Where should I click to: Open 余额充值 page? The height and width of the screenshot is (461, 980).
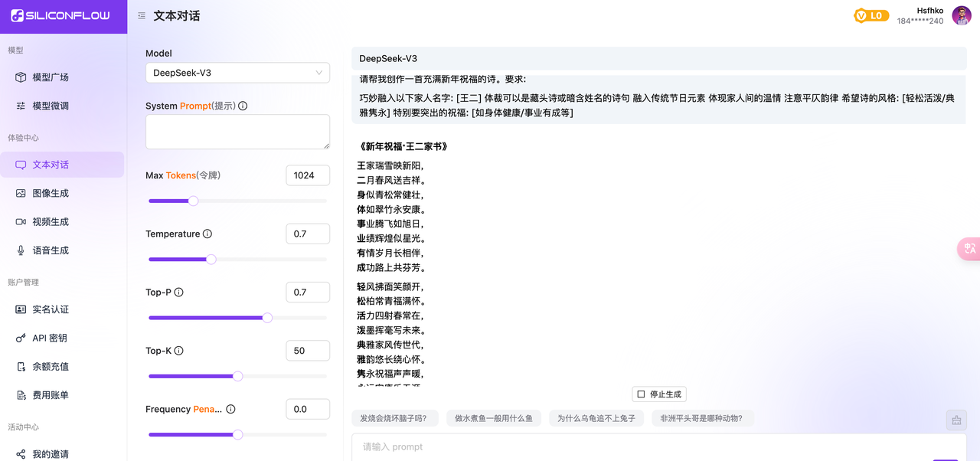(63, 367)
